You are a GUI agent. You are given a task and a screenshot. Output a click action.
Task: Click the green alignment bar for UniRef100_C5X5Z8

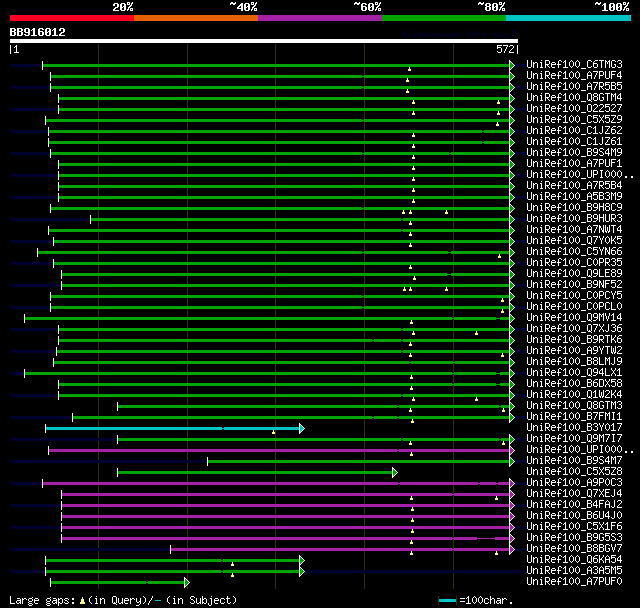[x=255, y=473]
